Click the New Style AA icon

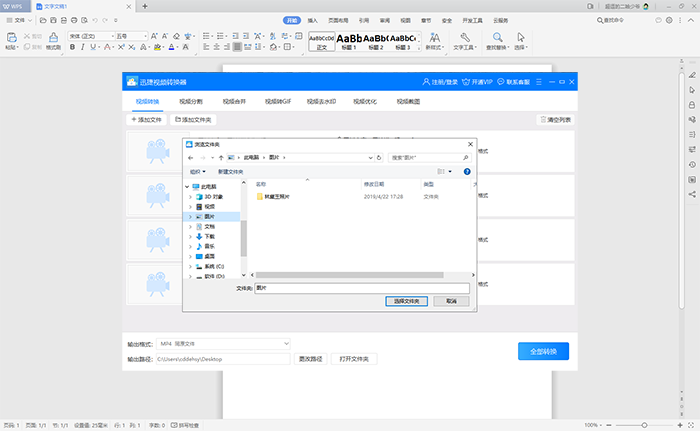(x=434, y=37)
